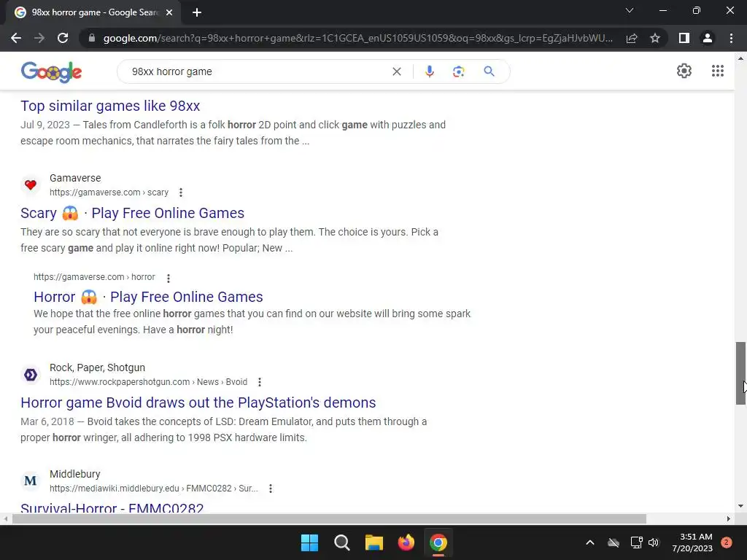
Task: Click the browser back arrow
Action: (x=16, y=38)
